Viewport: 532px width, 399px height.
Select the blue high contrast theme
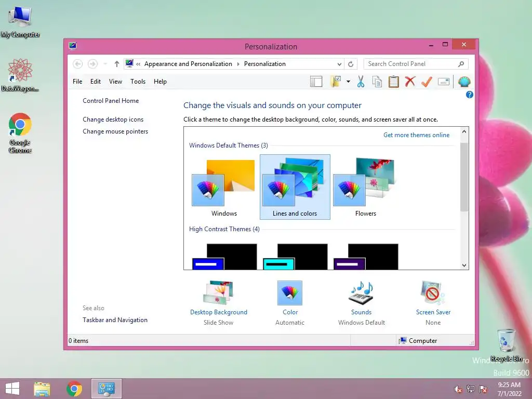click(x=224, y=257)
